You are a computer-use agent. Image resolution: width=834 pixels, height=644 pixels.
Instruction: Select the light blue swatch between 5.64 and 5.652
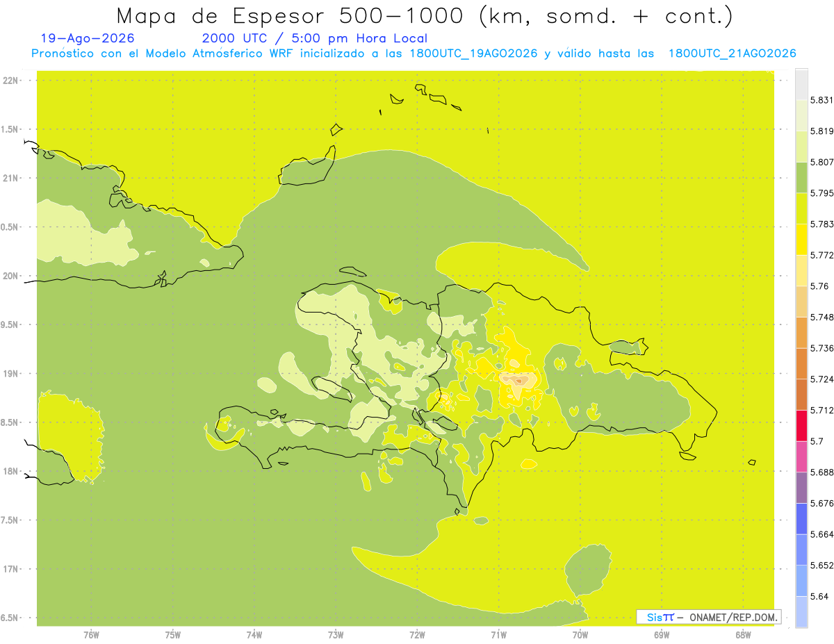[x=801, y=581]
